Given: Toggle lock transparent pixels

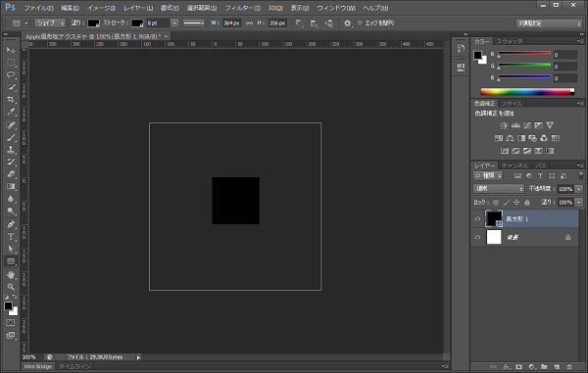Looking at the screenshot, I should [x=496, y=203].
